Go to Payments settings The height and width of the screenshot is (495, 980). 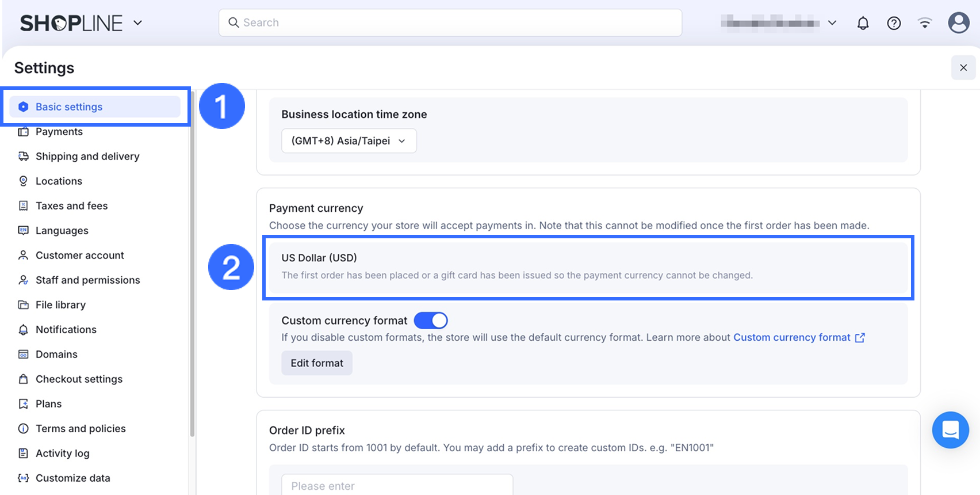[x=59, y=132]
